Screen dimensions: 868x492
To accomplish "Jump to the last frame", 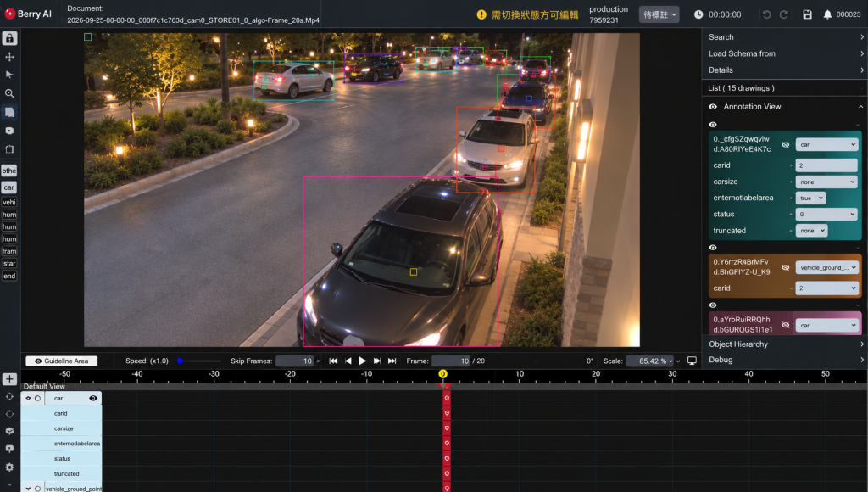I will [x=392, y=361].
